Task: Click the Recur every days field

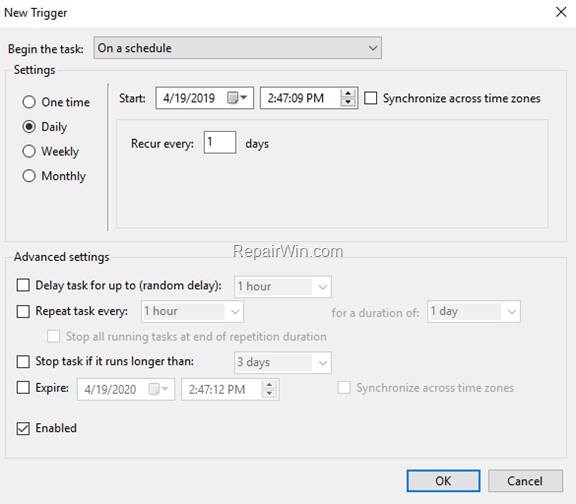Action: tap(220, 142)
